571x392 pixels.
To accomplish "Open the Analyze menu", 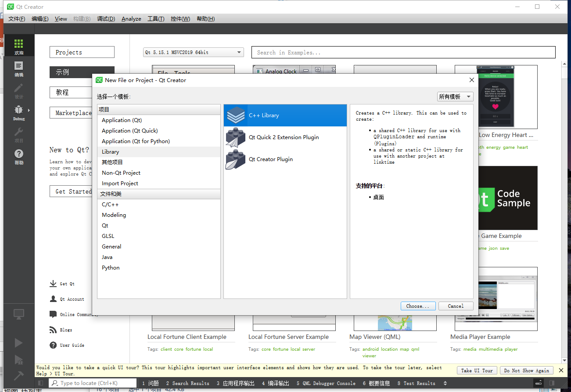I will coord(131,19).
